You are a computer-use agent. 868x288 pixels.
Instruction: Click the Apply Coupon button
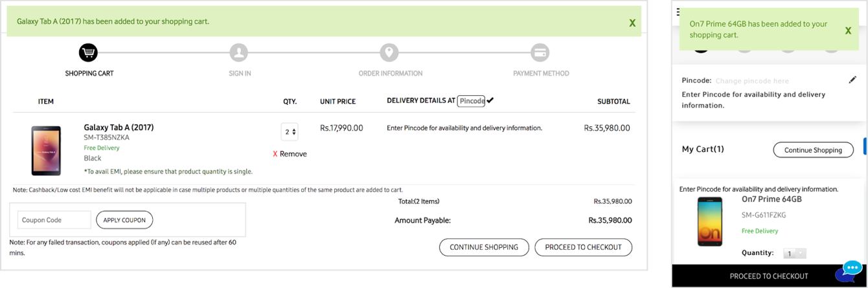tap(125, 220)
